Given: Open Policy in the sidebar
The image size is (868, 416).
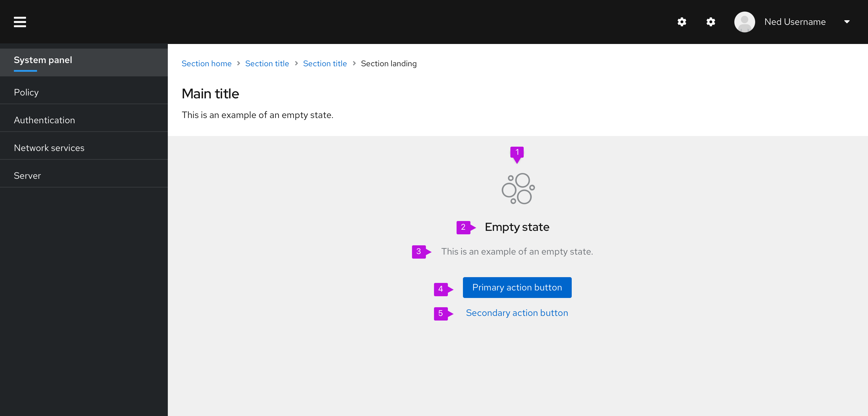Looking at the screenshot, I should click(x=26, y=92).
